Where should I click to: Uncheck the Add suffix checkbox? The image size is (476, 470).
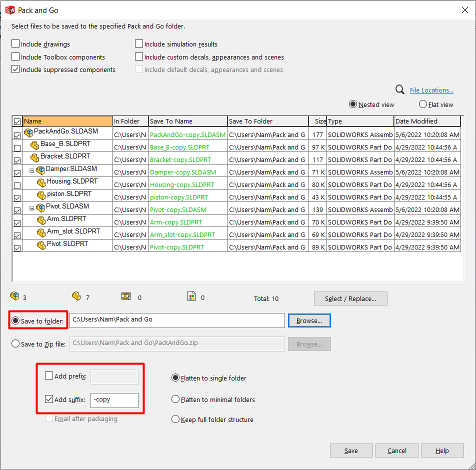49,399
